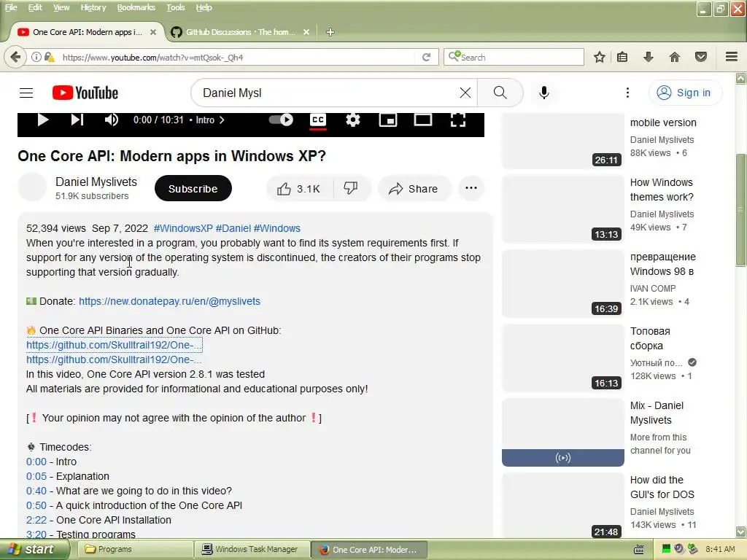Expand the Intro chapter chevron
Screen dimensions: 747x560
(x=222, y=120)
